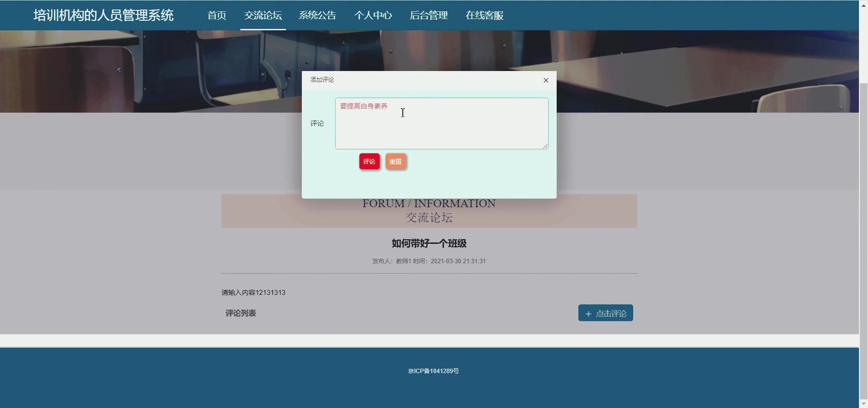The height and width of the screenshot is (408, 868).
Task: Switch to the 系统公告 tab
Action: coord(317,15)
